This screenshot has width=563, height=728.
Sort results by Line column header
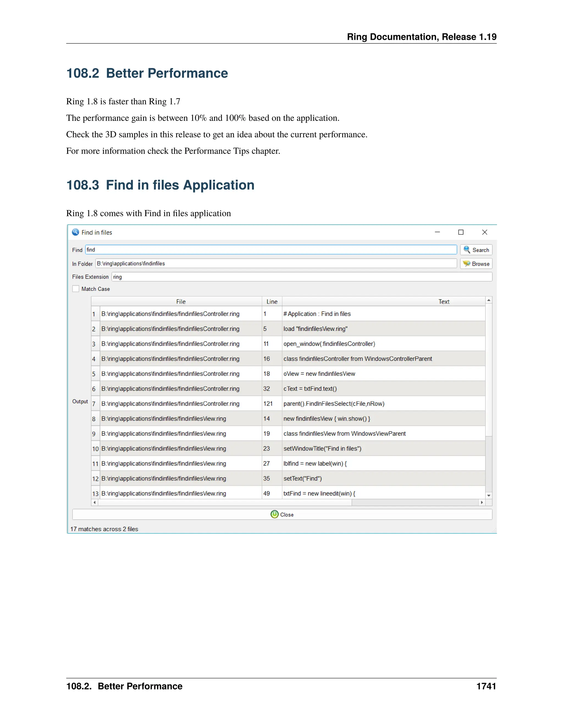(x=272, y=302)
